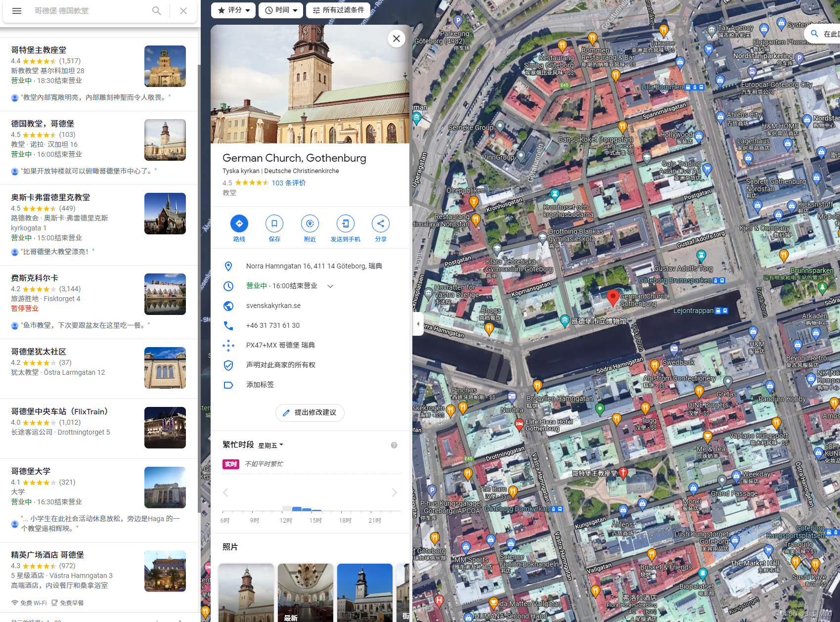This screenshot has width=840, height=622.
Task: Save the place with 保存 icon
Action: coord(274,223)
